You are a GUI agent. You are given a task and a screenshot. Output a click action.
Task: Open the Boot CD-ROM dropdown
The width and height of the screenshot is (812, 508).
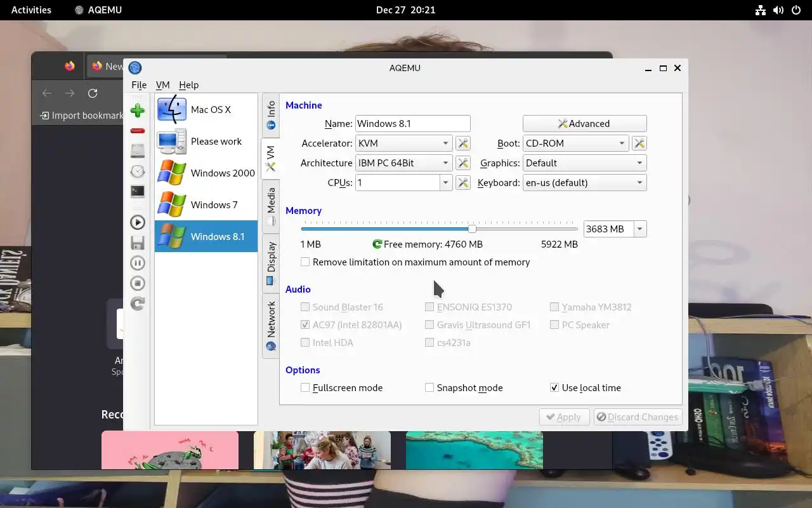pyautogui.click(x=576, y=144)
